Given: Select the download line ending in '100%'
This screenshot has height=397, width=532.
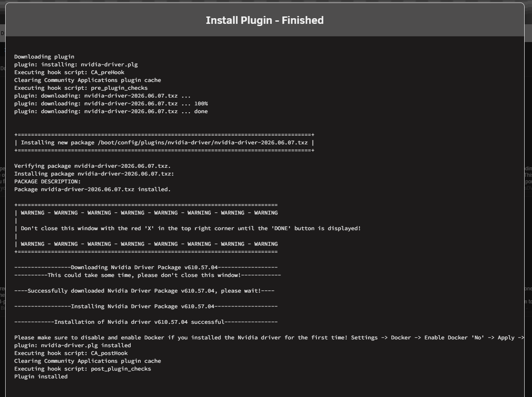Looking at the screenshot, I should pos(111,104).
